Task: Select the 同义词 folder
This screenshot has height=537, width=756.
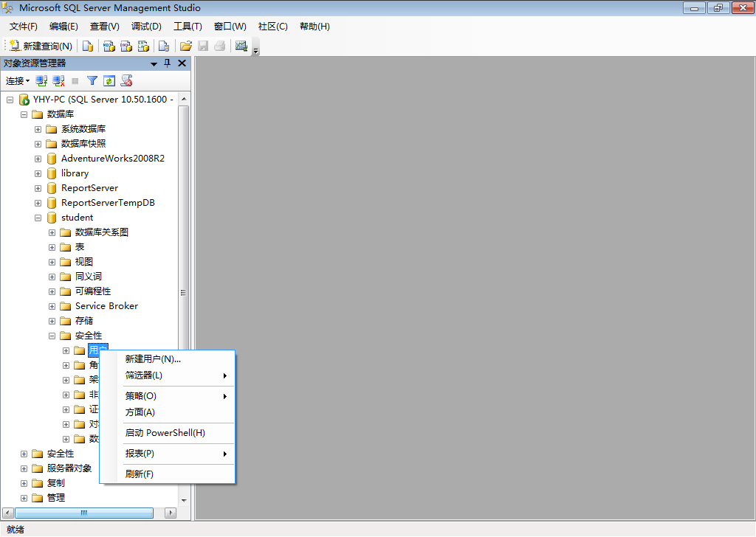Action: coord(89,277)
